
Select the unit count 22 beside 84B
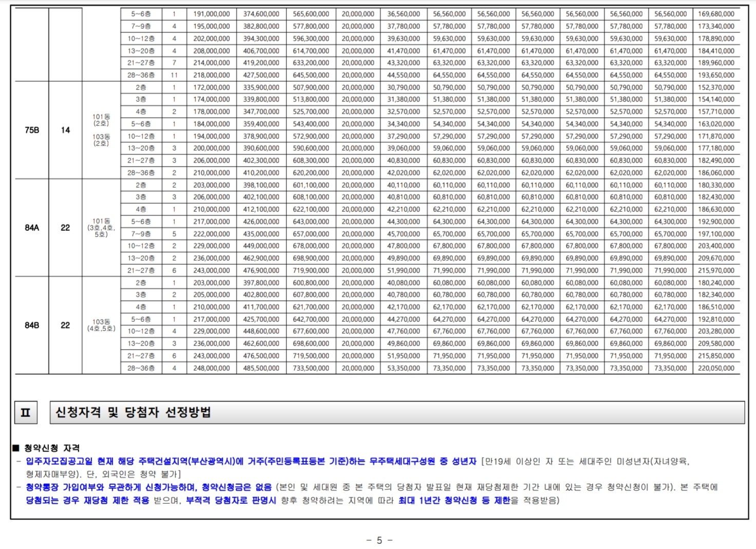[65, 325]
